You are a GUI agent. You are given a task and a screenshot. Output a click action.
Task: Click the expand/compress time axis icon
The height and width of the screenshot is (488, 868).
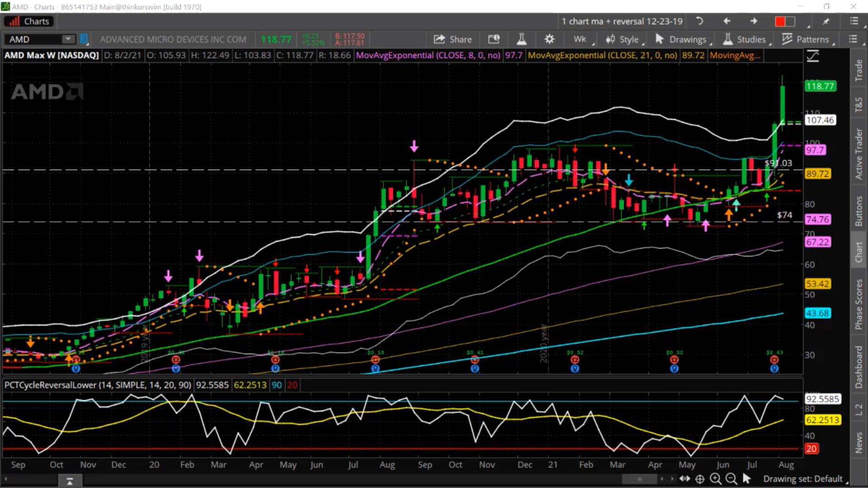(x=684, y=479)
